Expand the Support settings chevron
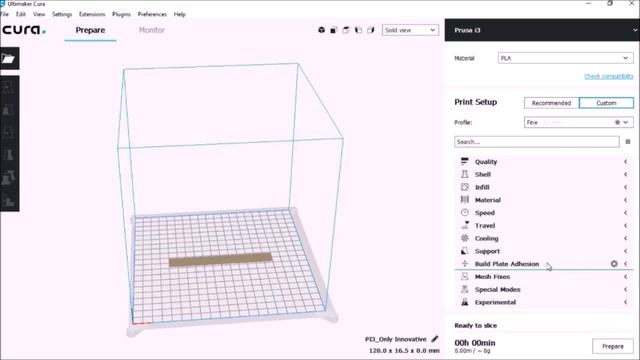 pos(625,251)
